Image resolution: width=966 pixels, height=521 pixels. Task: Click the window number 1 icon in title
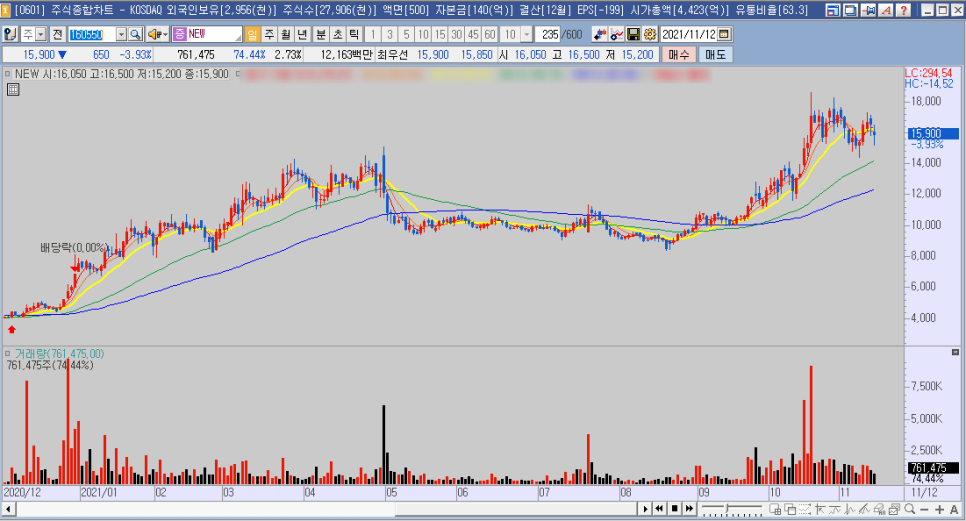click(6, 9)
